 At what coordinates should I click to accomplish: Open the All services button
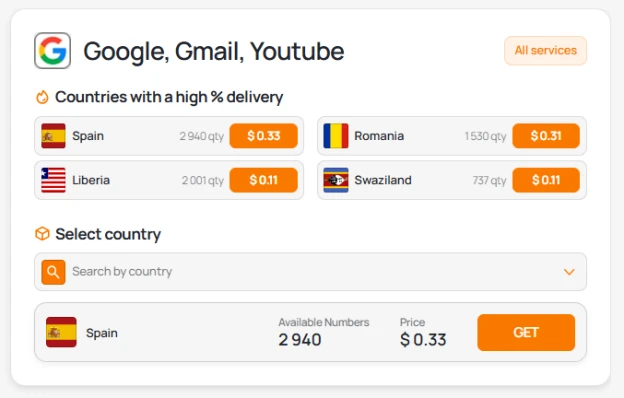point(546,51)
